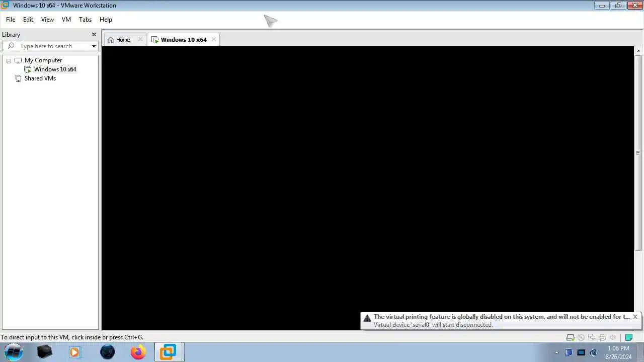Close the Library panel

pyautogui.click(x=94, y=35)
